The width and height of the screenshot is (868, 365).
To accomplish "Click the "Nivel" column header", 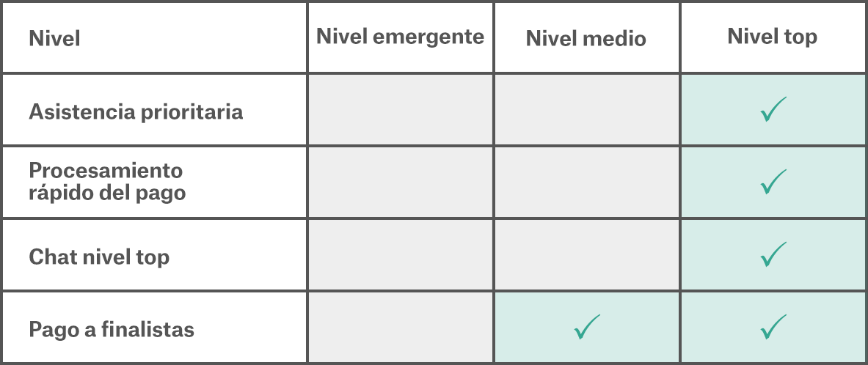I will pos(55,38).
